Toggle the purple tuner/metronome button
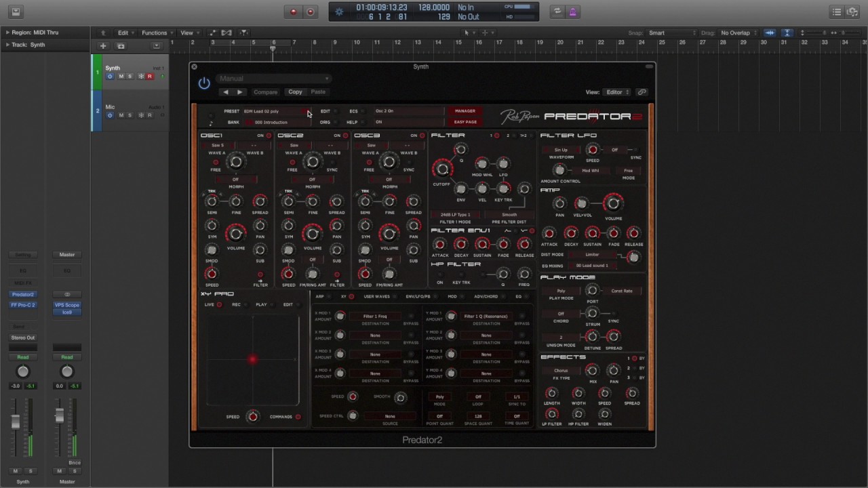The image size is (868, 488). tap(574, 12)
